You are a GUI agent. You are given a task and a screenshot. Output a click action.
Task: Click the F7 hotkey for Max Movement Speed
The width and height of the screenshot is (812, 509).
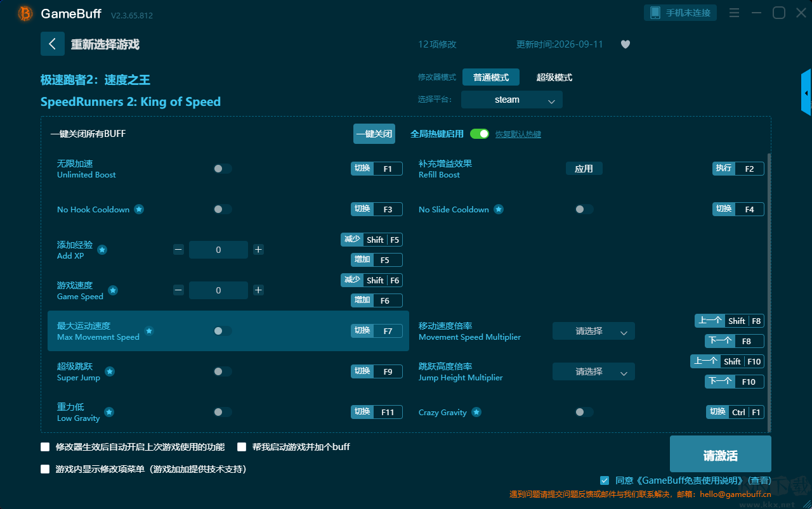[x=377, y=331]
